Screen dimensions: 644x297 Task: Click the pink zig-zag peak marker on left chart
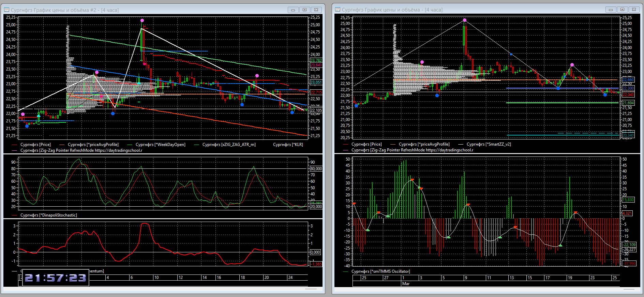pyautogui.click(x=142, y=21)
